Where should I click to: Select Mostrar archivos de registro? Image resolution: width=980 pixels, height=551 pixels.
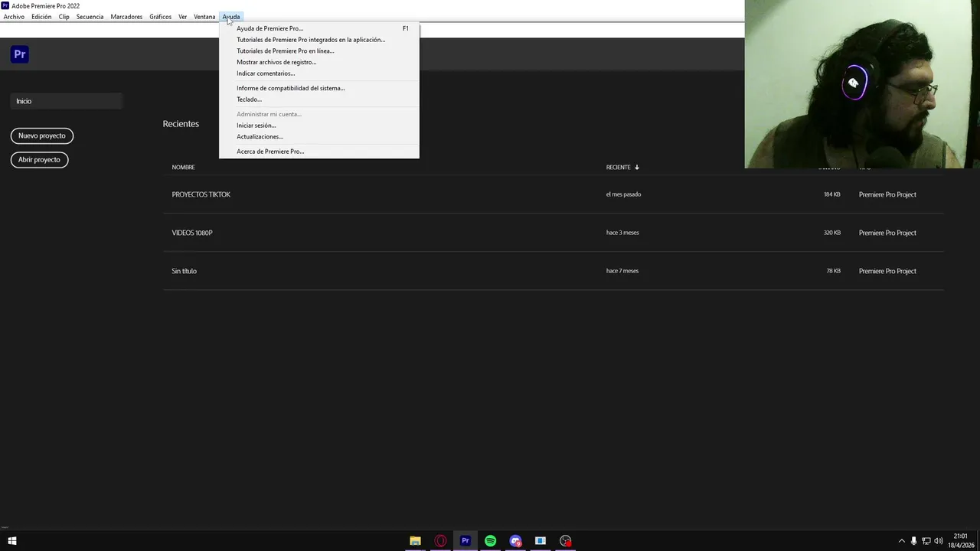[x=319, y=62]
